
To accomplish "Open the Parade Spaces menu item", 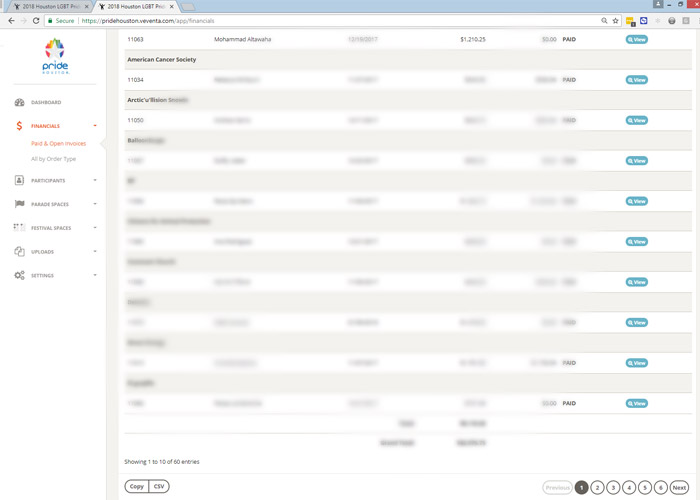I will [50, 204].
